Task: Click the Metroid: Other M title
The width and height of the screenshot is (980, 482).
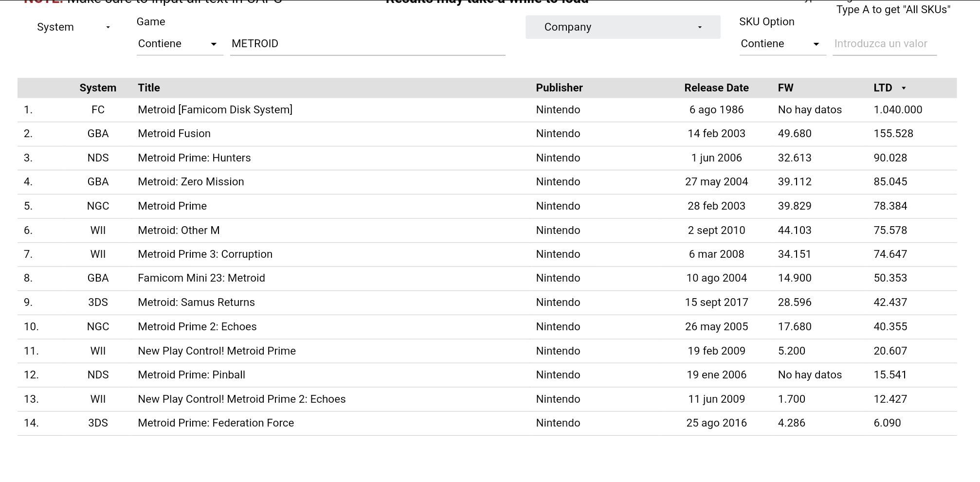Action: [x=179, y=231]
